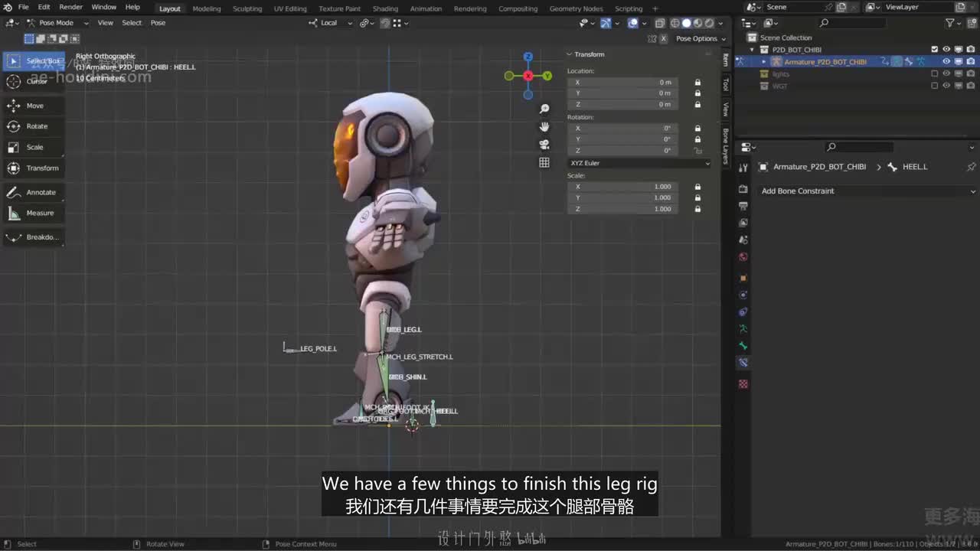Image resolution: width=980 pixels, height=551 pixels.
Task: Unlock Rotation Y lock icon
Action: 697,139
